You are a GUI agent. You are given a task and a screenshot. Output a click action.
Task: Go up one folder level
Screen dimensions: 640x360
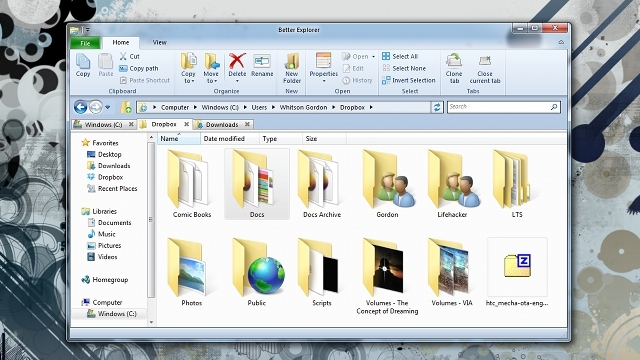click(x=126, y=107)
